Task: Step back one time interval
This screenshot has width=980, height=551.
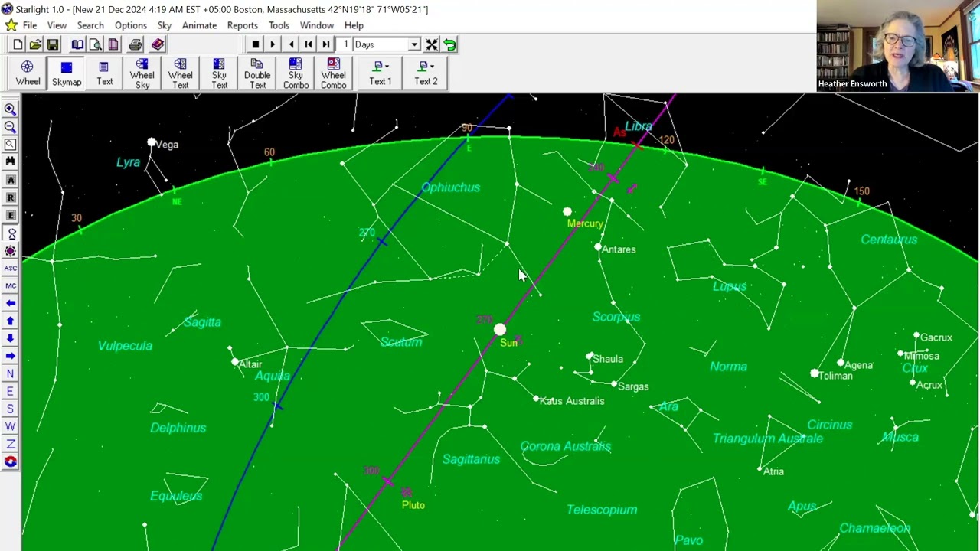Action: [x=309, y=44]
